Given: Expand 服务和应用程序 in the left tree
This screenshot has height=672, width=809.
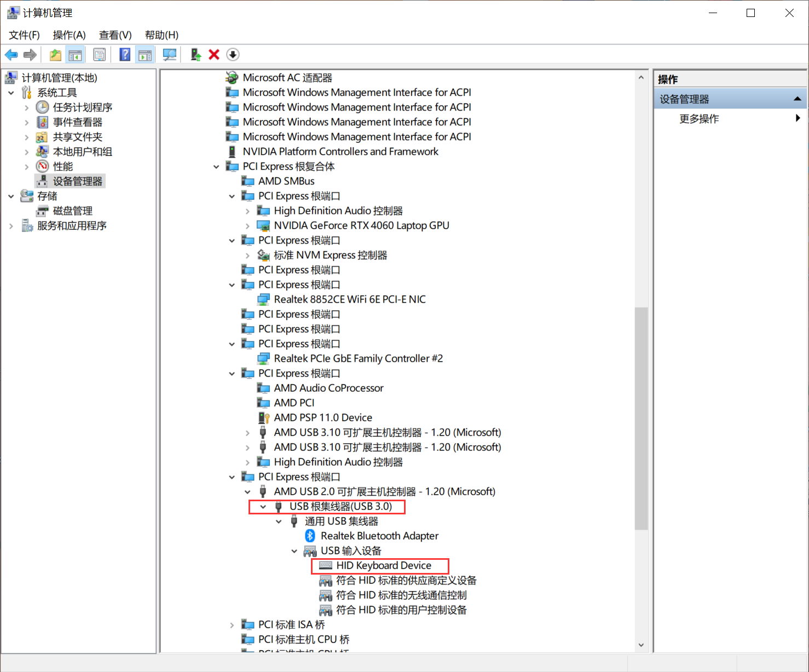Looking at the screenshot, I should (11, 226).
